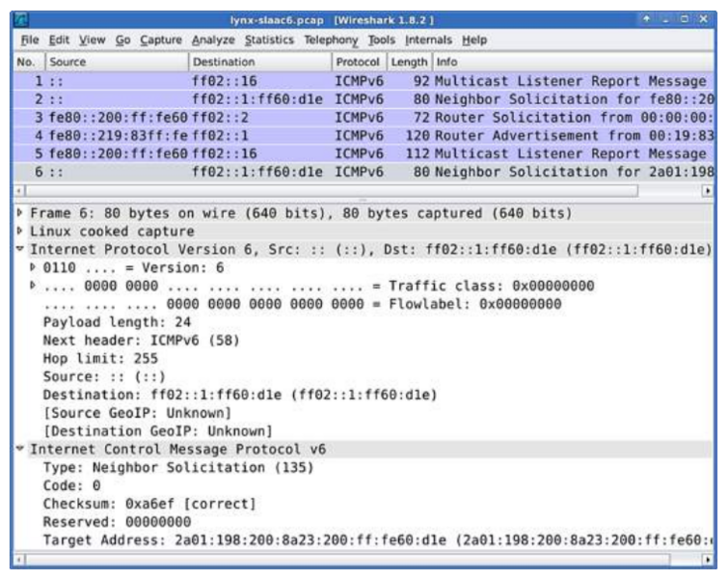Select packet 4 Router Advertisement row
The width and height of the screenshot is (728, 578).
(366, 135)
